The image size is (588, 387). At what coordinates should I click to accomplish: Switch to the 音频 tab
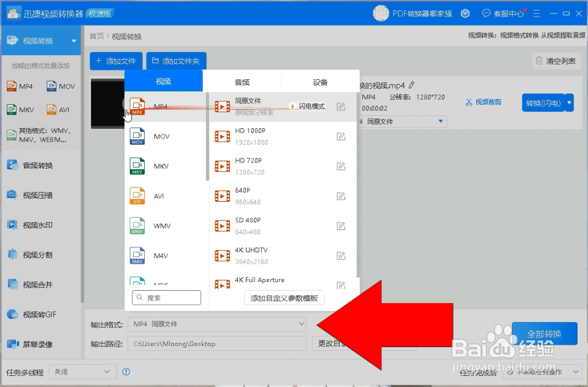(242, 80)
